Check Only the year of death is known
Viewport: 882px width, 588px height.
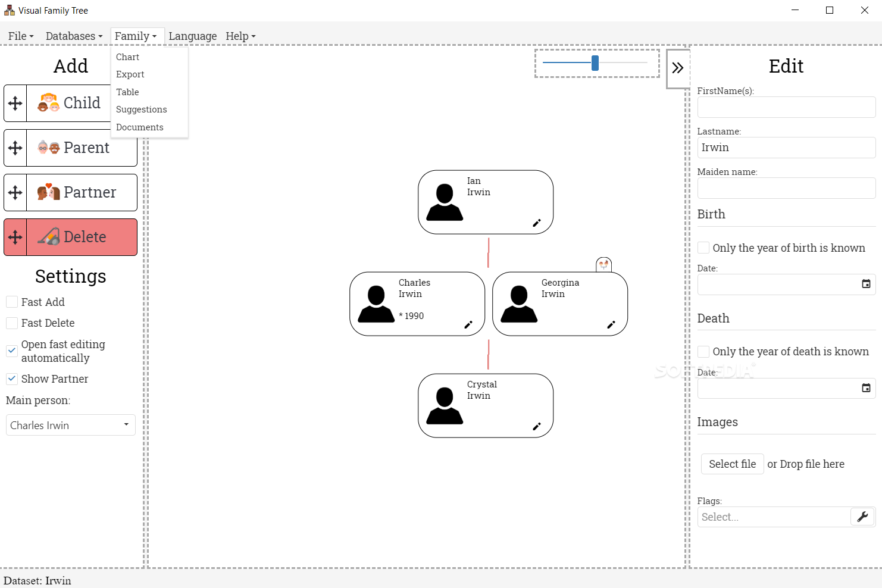703,351
